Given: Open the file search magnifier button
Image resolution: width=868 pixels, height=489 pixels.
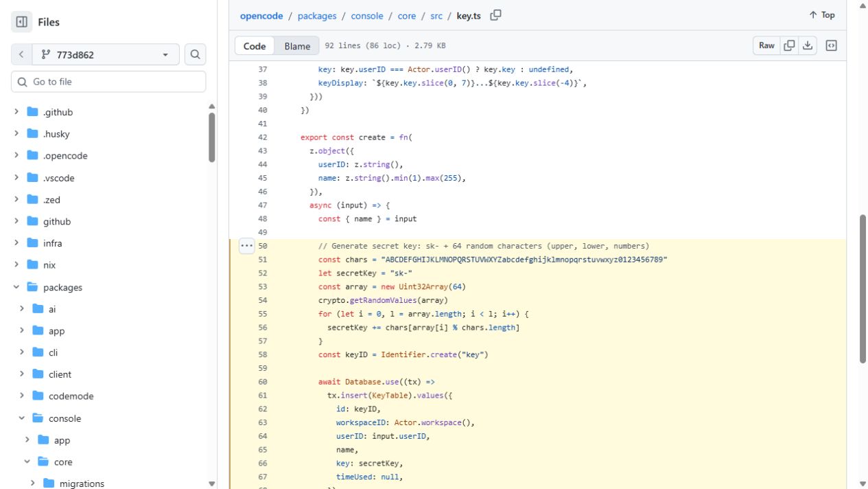Looking at the screenshot, I should 195,55.
